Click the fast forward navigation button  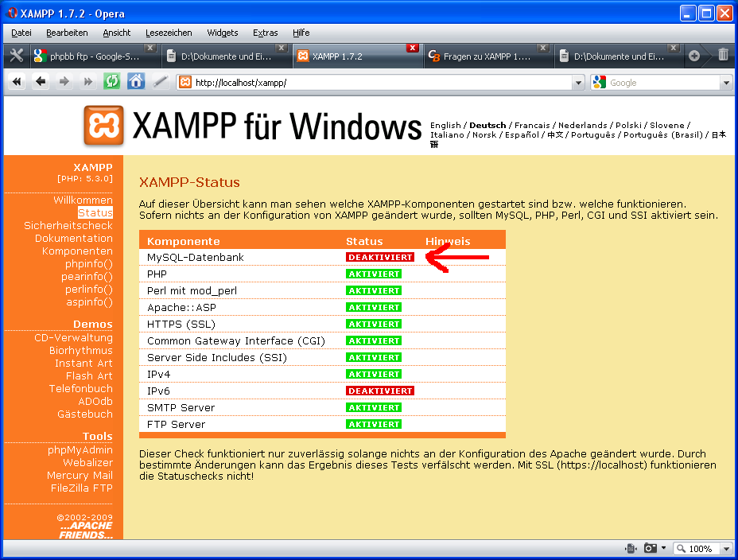point(87,82)
